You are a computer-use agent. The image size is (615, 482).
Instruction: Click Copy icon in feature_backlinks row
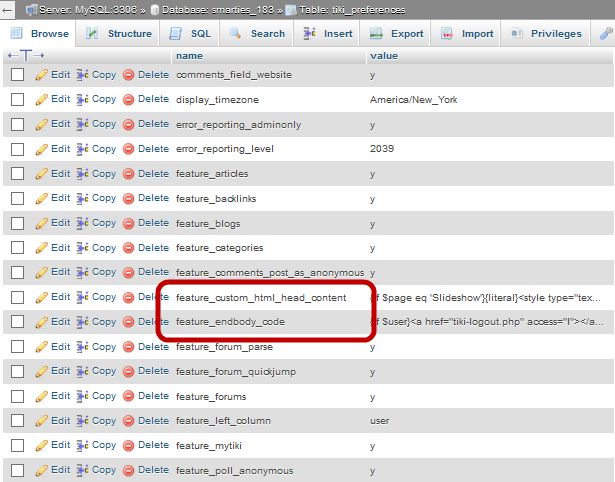coord(83,199)
